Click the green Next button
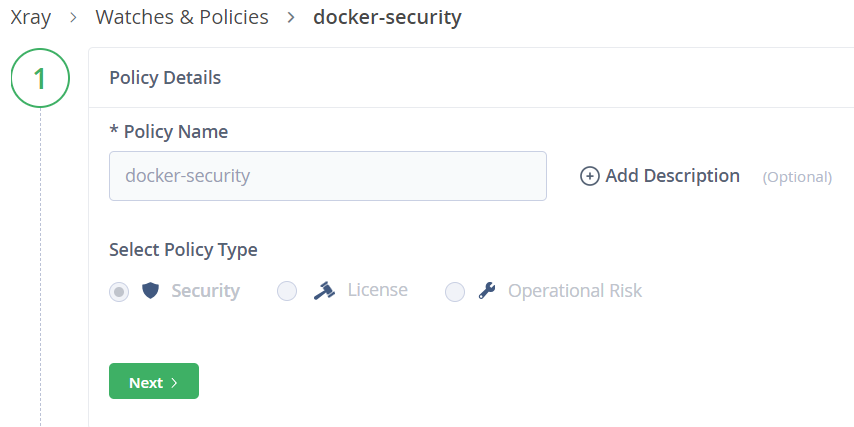Viewport: 854px width, 427px height. click(154, 381)
